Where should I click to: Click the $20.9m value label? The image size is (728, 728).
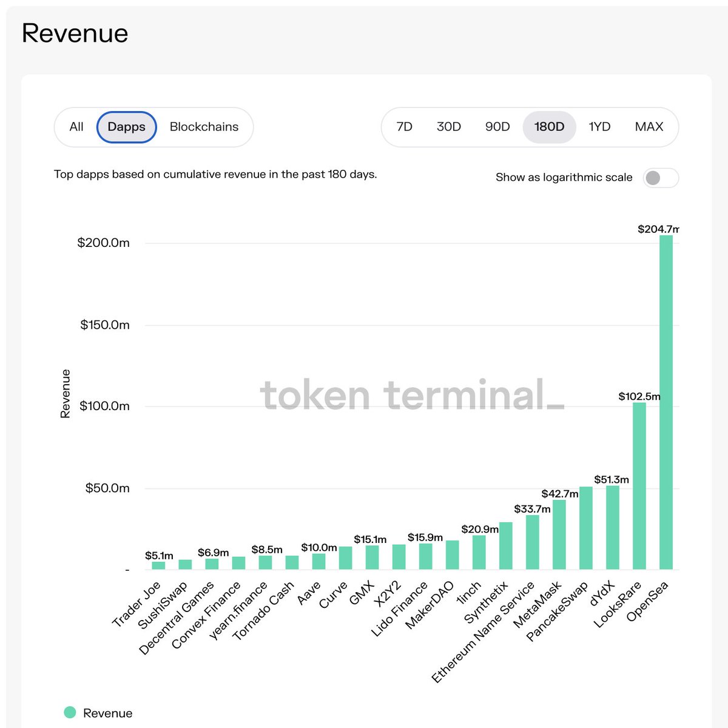(480, 529)
